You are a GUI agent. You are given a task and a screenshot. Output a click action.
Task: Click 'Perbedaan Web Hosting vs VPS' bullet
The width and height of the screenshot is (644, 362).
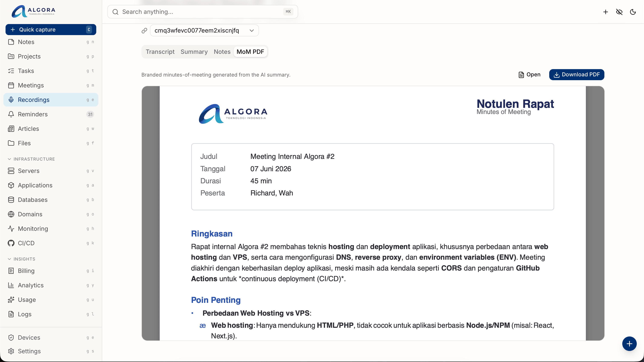[x=257, y=313]
